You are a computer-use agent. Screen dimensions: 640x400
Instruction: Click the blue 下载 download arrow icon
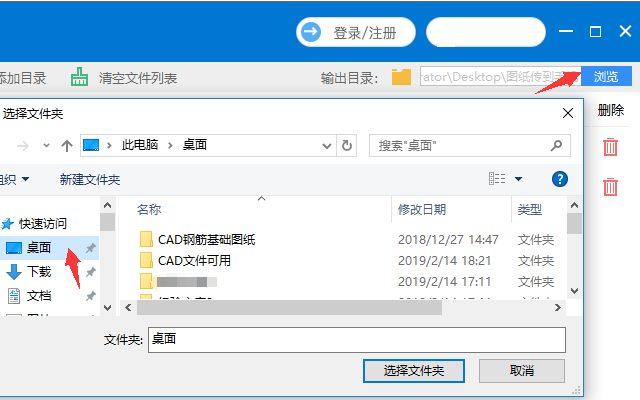click(x=14, y=272)
